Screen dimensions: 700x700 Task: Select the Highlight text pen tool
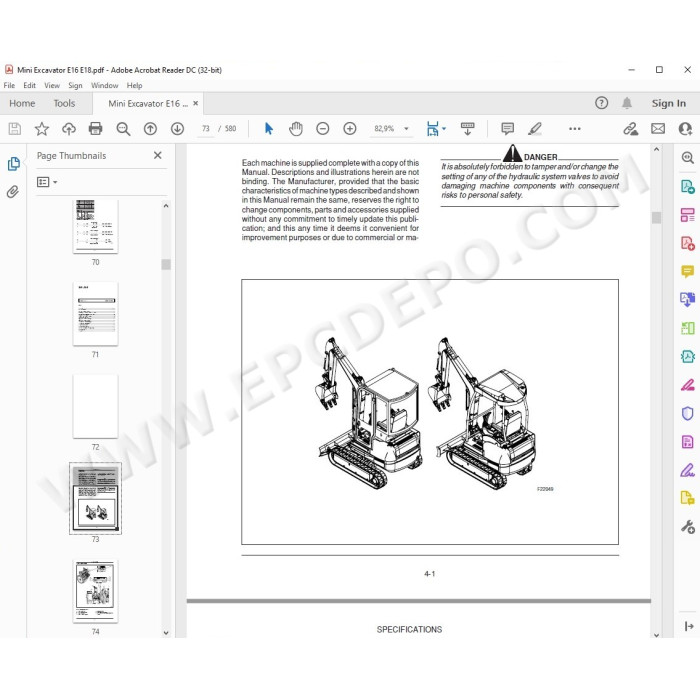[x=535, y=129]
